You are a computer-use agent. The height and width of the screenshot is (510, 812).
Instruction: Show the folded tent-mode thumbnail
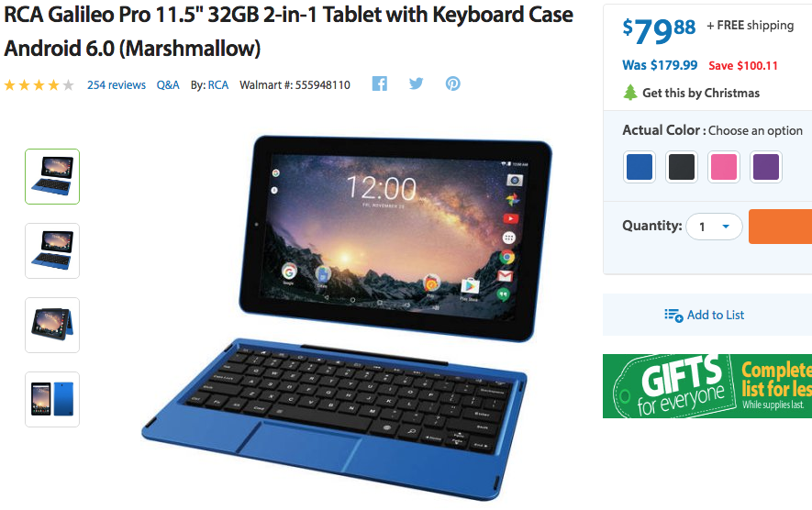(52, 325)
